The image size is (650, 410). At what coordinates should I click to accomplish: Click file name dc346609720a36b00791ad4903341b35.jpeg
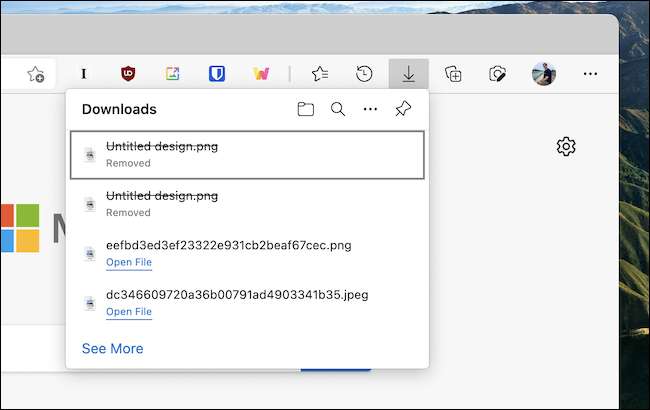[x=237, y=295]
